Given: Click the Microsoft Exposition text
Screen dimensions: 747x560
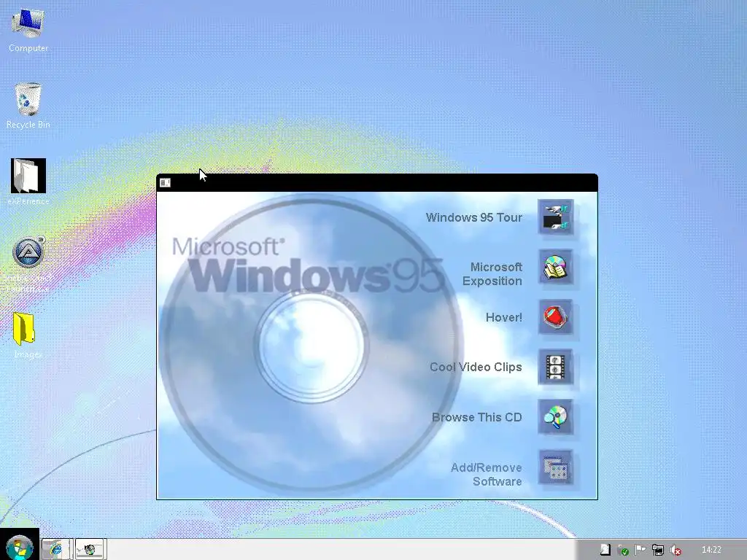Looking at the screenshot, I should pos(492,274).
